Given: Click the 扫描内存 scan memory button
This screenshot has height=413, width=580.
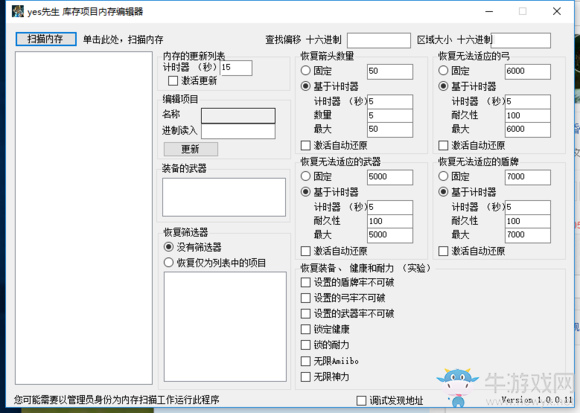Looking at the screenshot, I should coord(46,39).
